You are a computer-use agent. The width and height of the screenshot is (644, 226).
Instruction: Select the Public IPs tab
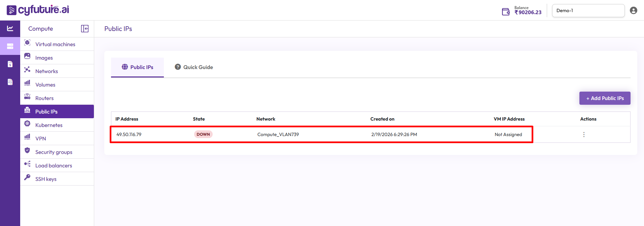[x=137, y=67]
